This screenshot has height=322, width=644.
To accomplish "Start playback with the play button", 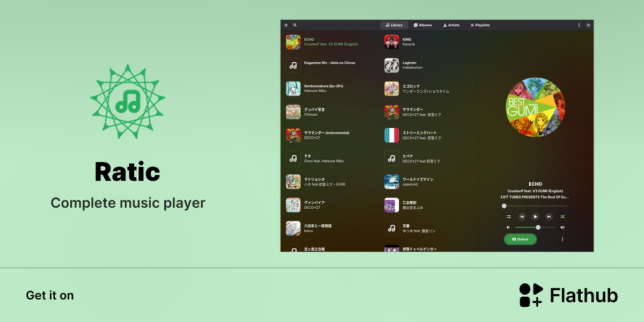I will tap(535, 217).
